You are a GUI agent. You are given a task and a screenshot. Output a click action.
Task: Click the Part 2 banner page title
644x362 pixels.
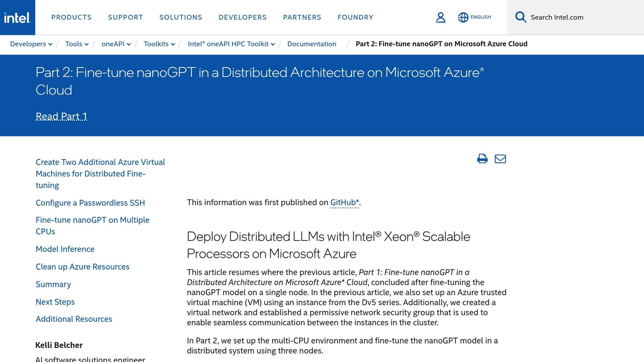pyautogui.click(x=260, y=81)
